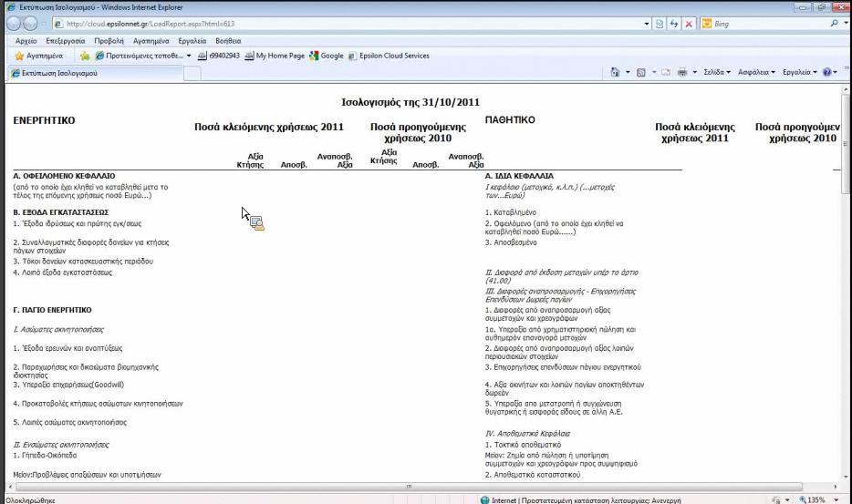852x504 pixels.
Task: Click the RSS feeds icon
Action: (x=641, y=72)
